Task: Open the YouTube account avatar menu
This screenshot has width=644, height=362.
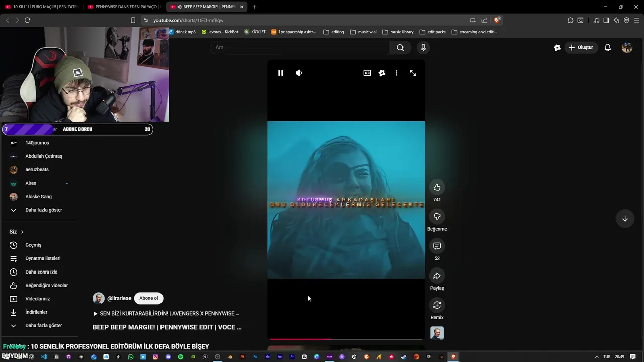Action: [x=627, y=47]
